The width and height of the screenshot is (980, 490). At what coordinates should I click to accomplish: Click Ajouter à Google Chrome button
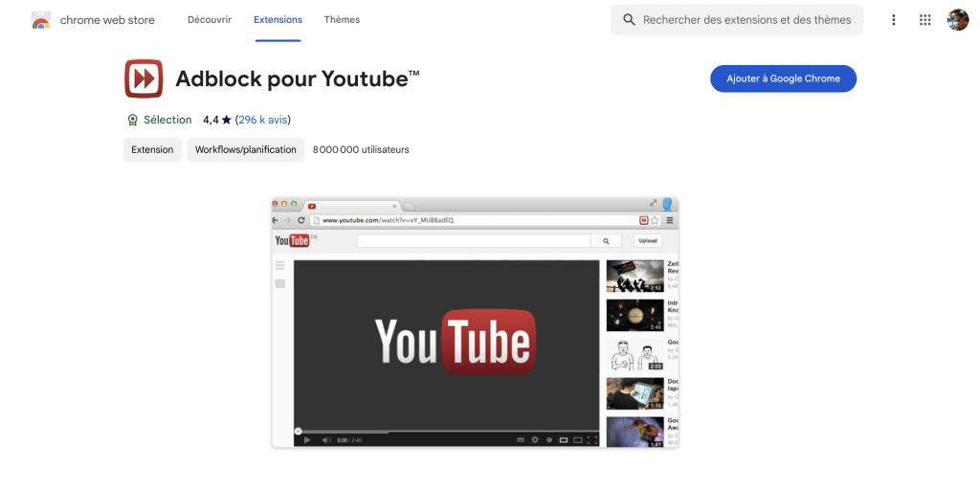(x=783, y=78)
